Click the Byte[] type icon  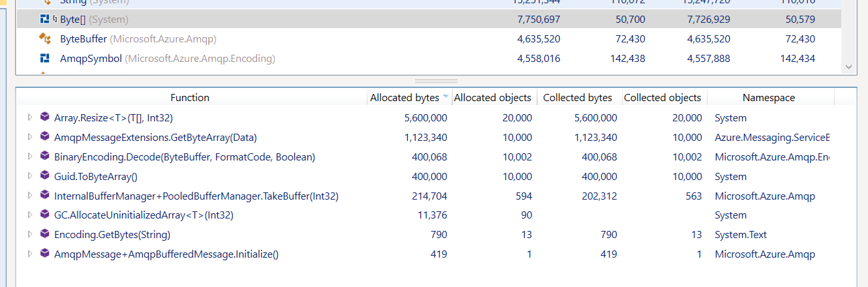click(46, 20)
